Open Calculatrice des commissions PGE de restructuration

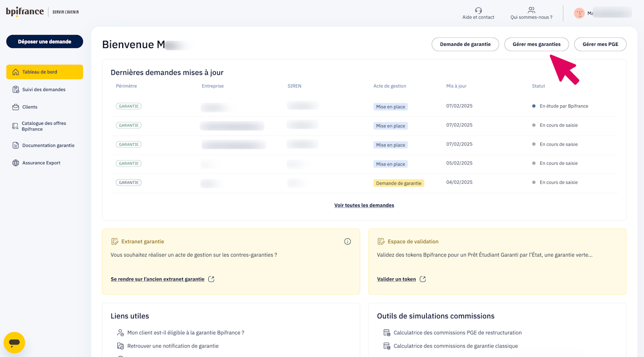tap(457, 333)
